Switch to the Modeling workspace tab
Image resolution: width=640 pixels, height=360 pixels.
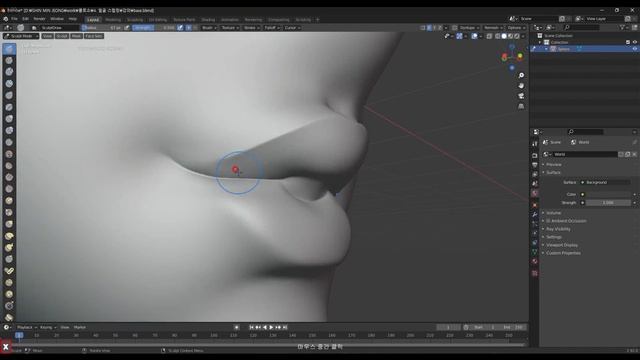coord(113,20)
